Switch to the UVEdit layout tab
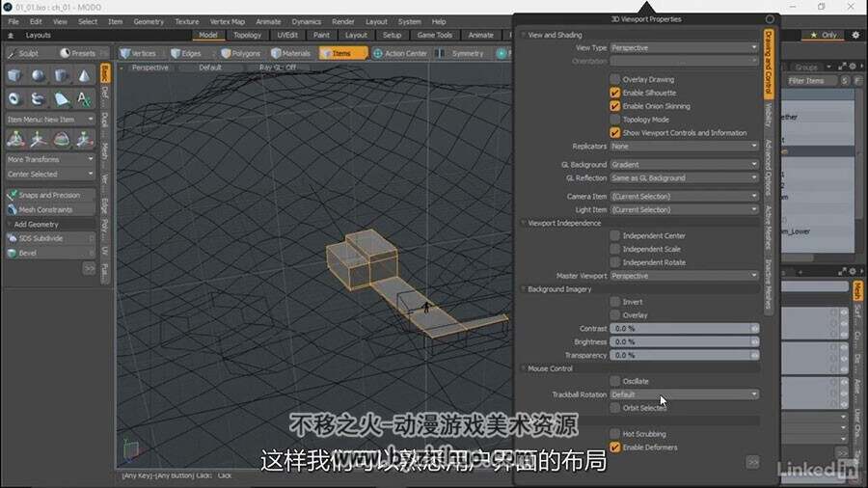The width and height of the screenshot is (868, 488). tap(287, 35)
